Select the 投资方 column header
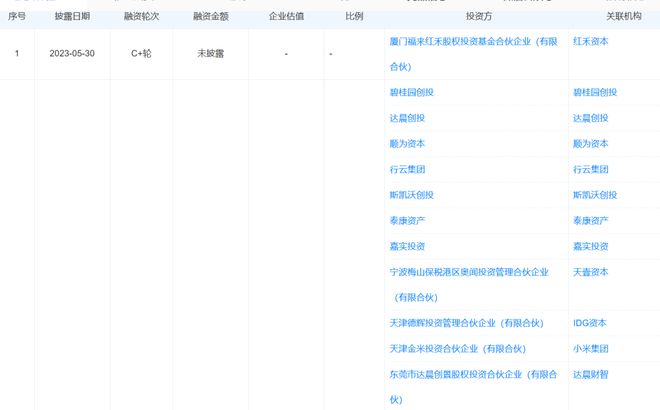Screen dimensions: 660x410 [x=479, y=16]
